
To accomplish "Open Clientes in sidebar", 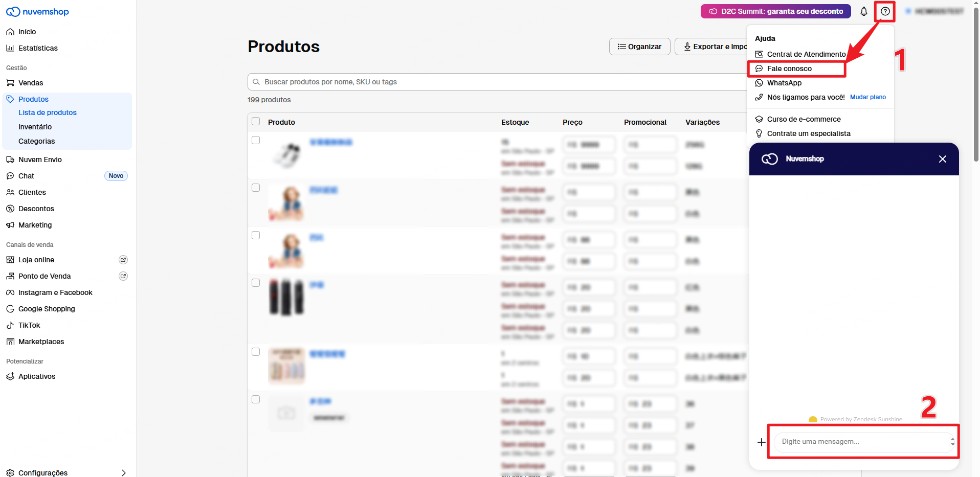I will coord(32,192).
